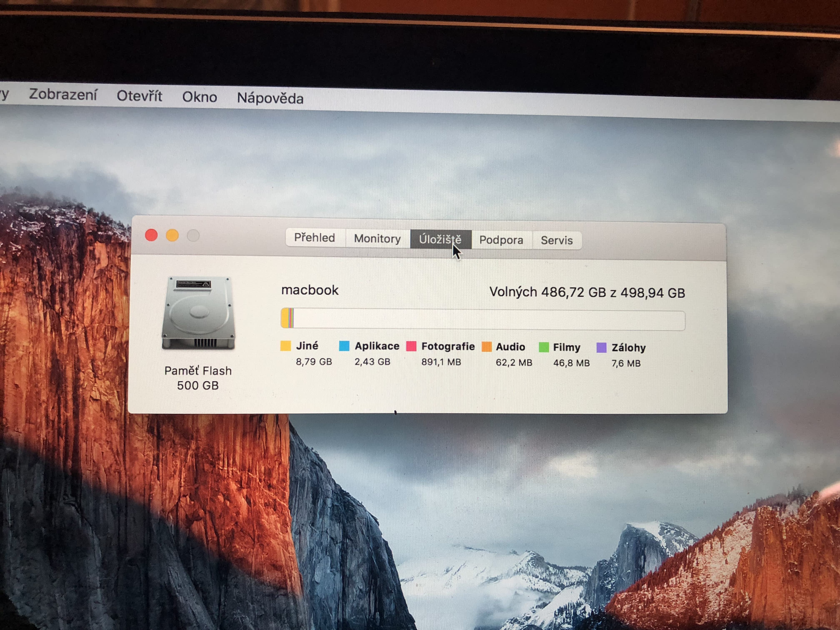Click the purple Zálohy legend swatch

pyautogui.click(x=601, y=347)
